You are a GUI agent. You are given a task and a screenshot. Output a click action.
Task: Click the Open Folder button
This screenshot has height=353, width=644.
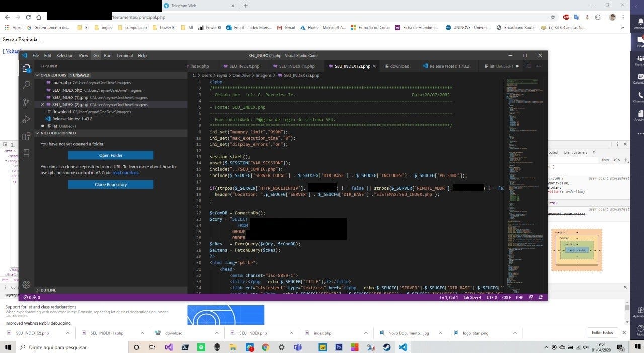click(x=111, y=155)
